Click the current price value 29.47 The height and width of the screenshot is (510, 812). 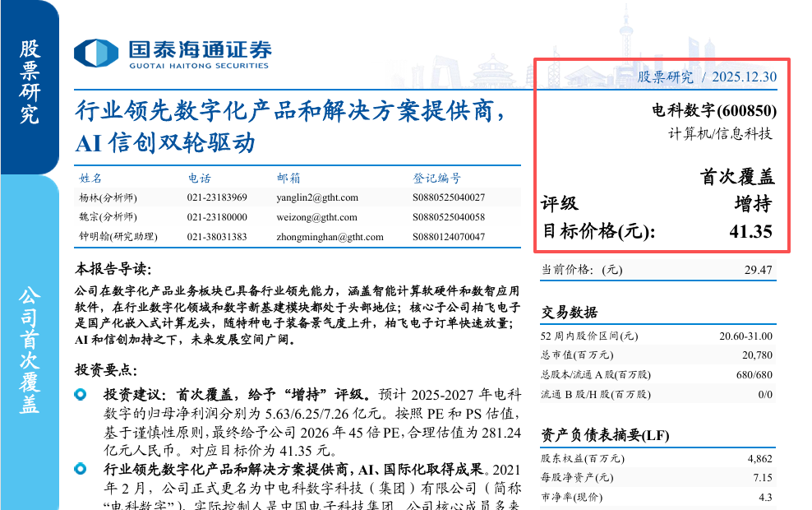click(x=758, y=270)
